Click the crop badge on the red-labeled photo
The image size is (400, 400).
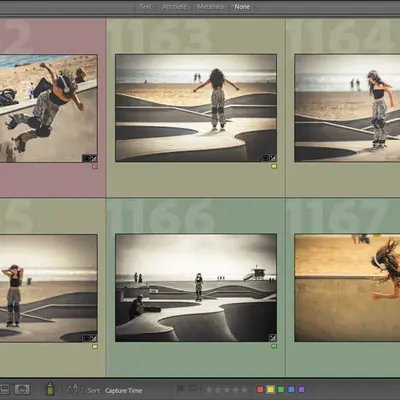(86, 158)
